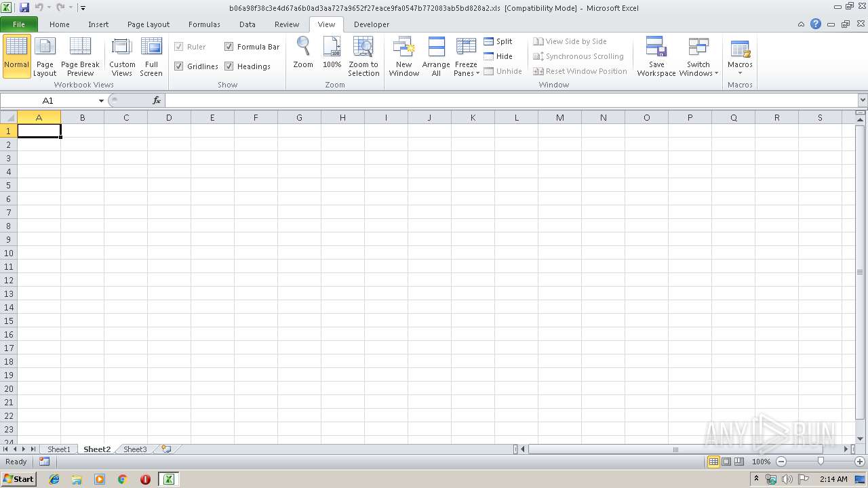
Task: Toggle the Gridlines checkbox
Action: 179,66
